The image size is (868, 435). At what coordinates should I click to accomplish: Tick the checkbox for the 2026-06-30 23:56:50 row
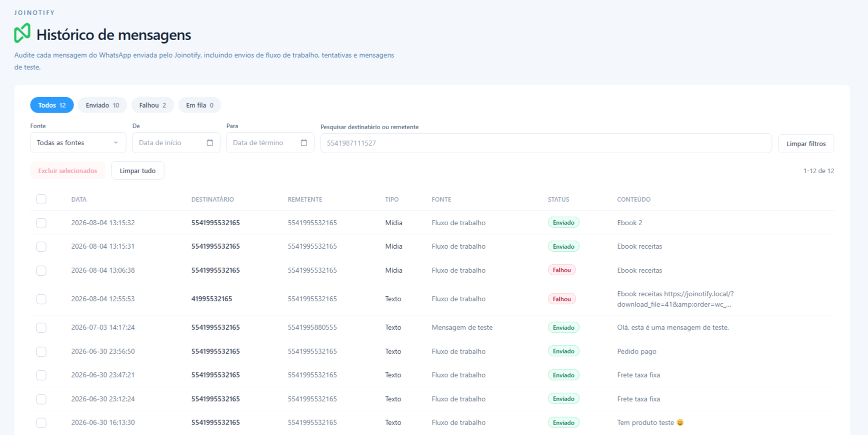coord(42,351)
